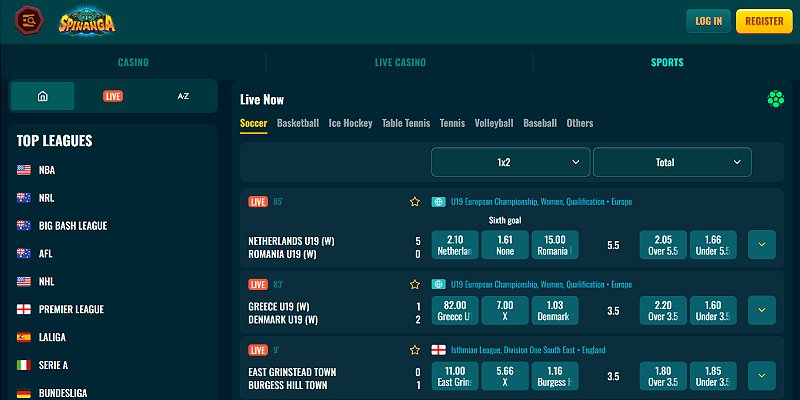The height and width of the screenshot is (400, 800).
Task: Bet 82.00 on Greece U19
Action: pos(455,310)
